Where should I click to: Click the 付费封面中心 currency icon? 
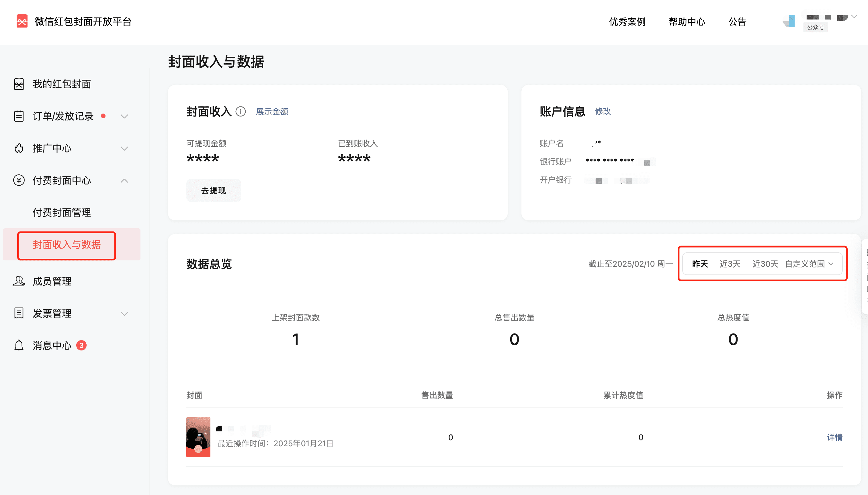tap(19, 180)
